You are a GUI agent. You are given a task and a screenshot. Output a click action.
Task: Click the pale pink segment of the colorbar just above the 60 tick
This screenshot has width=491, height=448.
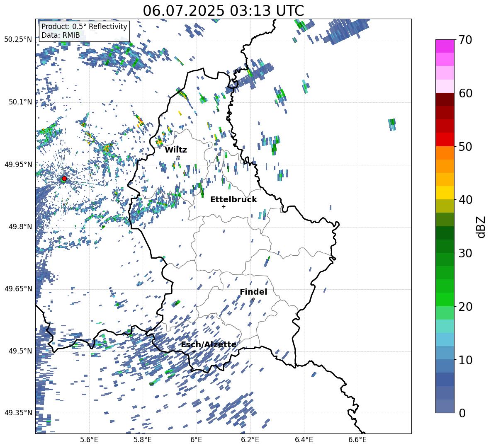tap(445, 86)
